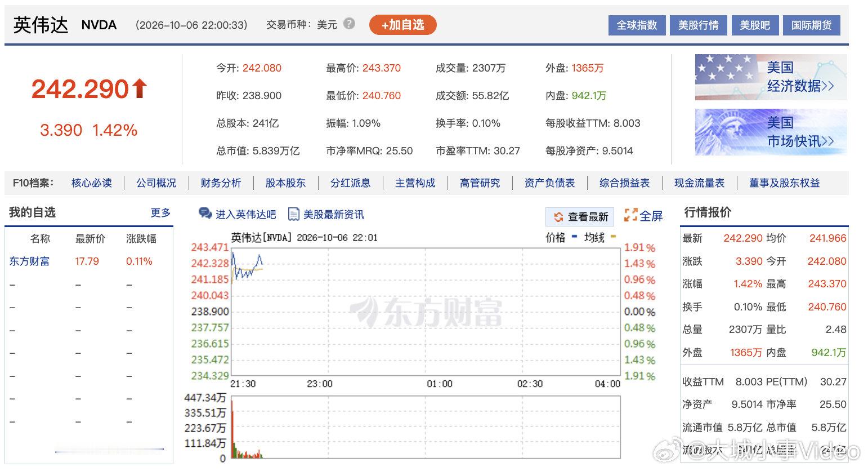Open the 主营构成 F10 tab

coord(415,183)
